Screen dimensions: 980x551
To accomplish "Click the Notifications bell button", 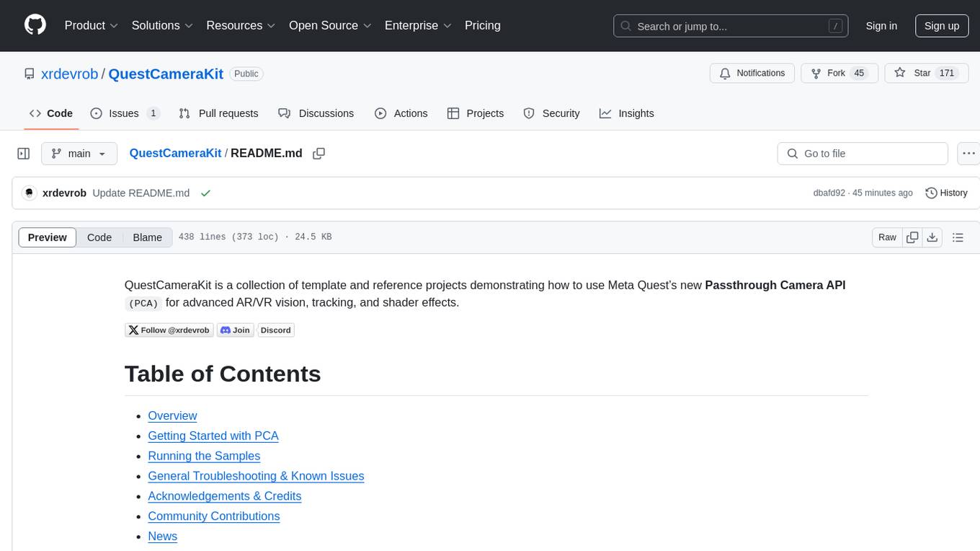I will coord(752,74).
